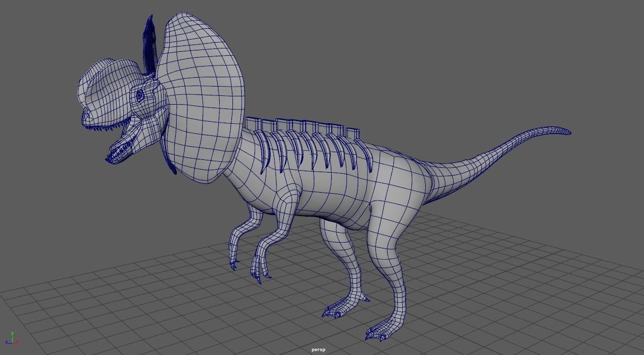
Task: Click the XYZ axis orientation gizmo
Action: (x=12, y=339)
